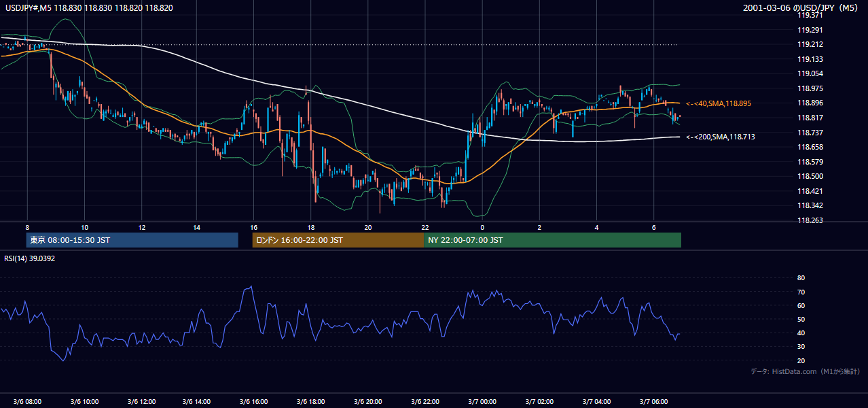Click price axis label 118.658
This screenshot has width=868, height=408.
810,147
